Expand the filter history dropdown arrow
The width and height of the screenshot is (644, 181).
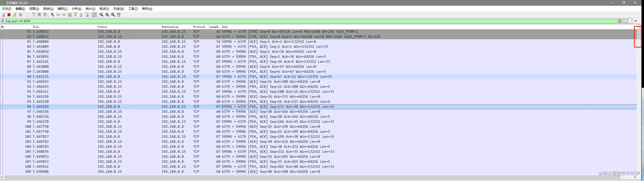631,21
